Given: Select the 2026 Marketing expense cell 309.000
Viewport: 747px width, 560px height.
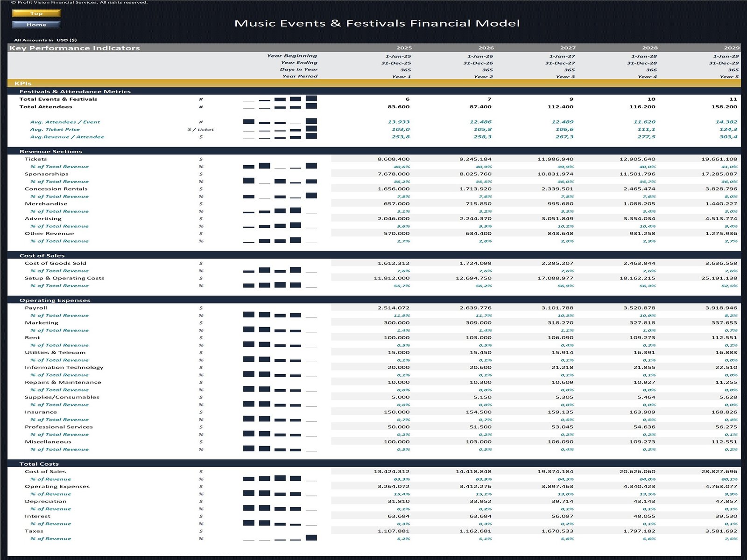Looking at the screenshot, I should tap(478, 323).
